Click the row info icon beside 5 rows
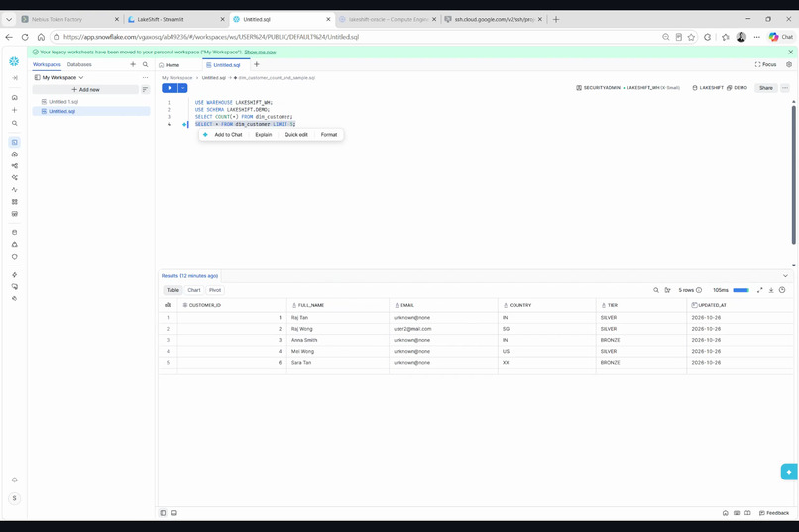799x532 pixels. [699, 290]
